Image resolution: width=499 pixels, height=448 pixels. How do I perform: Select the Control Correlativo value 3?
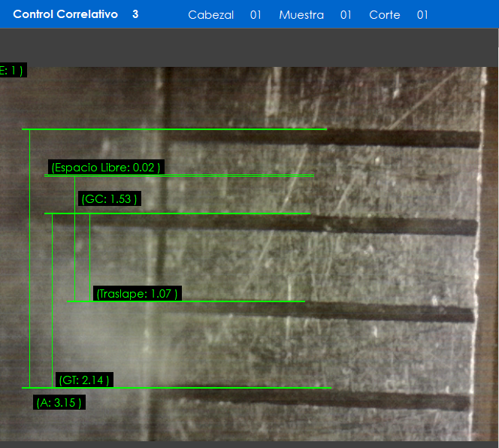(135, 14)
